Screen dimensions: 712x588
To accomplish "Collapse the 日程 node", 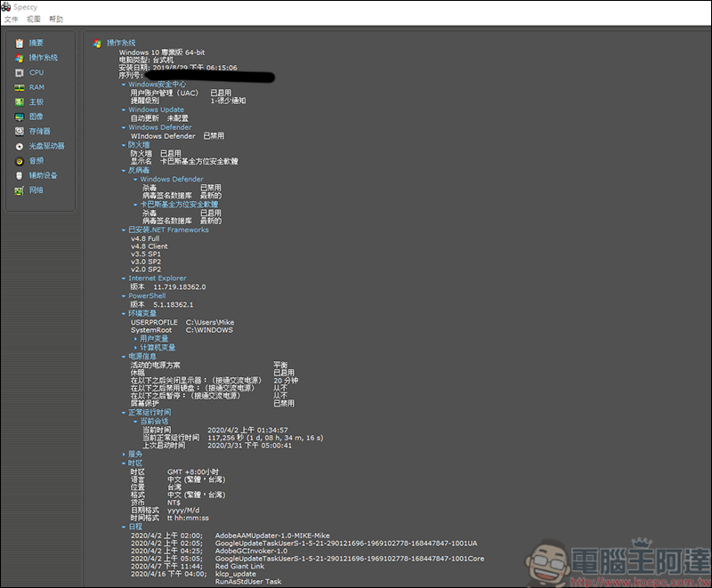I will click(124, 527).
